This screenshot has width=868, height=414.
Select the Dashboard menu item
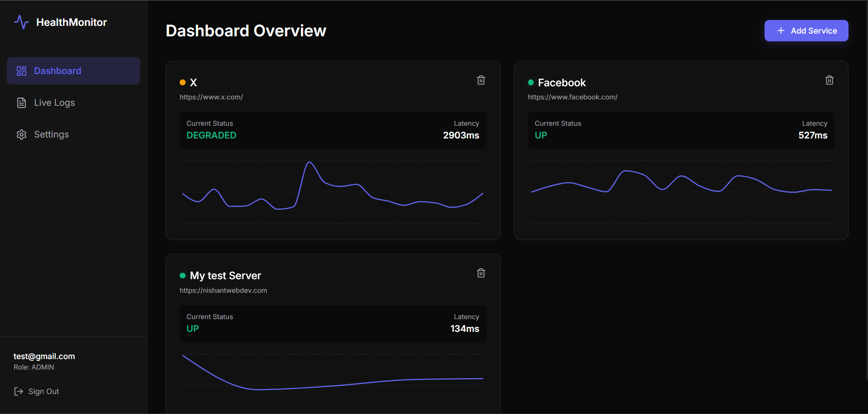coord(74,71)
